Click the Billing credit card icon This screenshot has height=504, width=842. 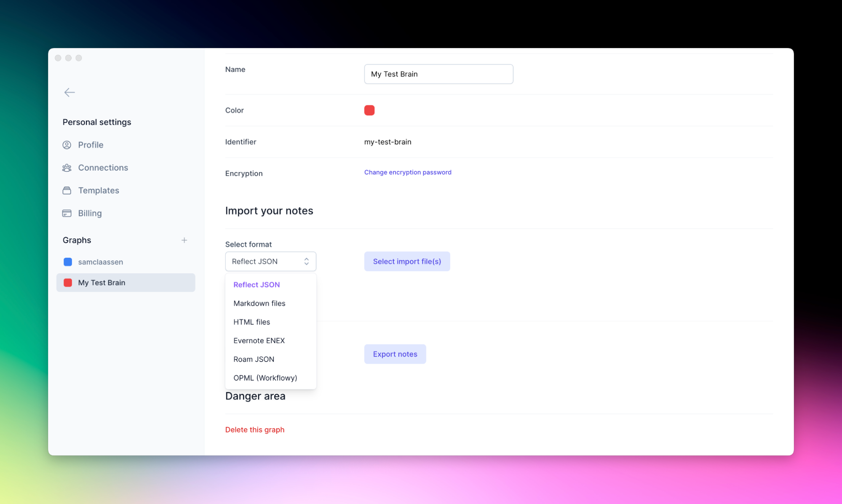coord(67,213)
